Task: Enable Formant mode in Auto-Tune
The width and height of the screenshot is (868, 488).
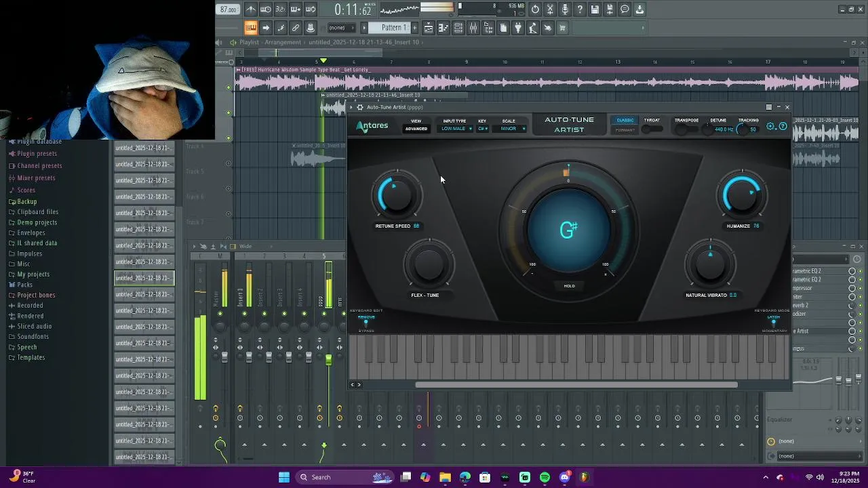Action: (625, 129)
